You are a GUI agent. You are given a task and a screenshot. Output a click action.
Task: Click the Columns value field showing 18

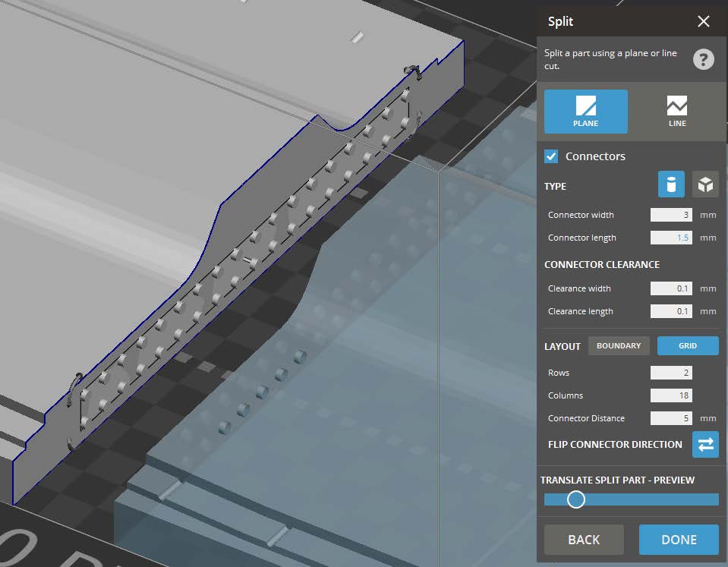[670, 395]
